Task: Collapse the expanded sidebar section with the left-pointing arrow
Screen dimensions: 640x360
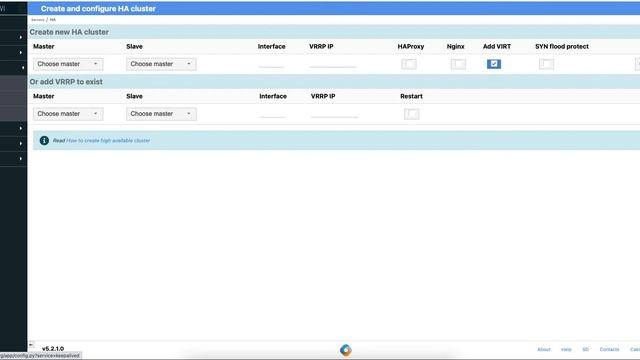Action: pos(23,68)
